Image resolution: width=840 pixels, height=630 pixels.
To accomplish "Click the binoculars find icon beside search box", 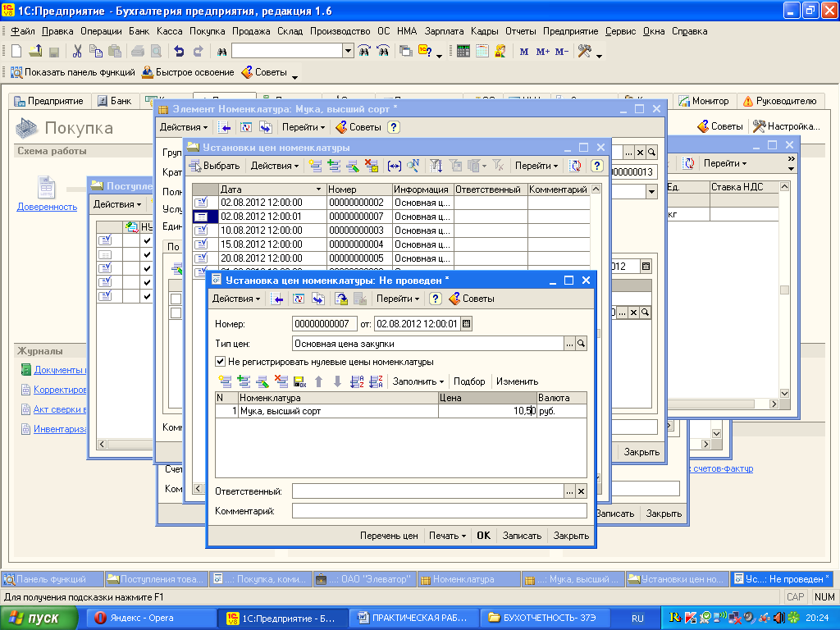I will 221,52.
